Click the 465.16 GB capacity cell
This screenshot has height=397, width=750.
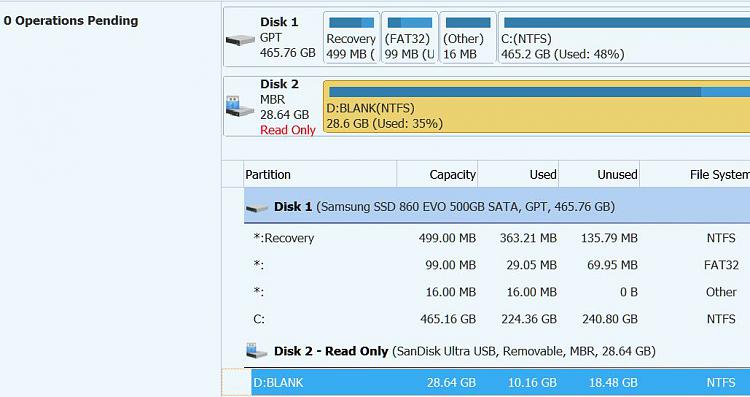[x=448, y=319]
